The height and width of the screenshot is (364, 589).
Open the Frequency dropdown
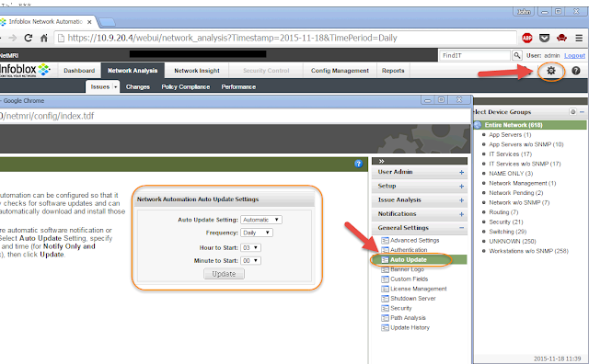tap(257, 233)
